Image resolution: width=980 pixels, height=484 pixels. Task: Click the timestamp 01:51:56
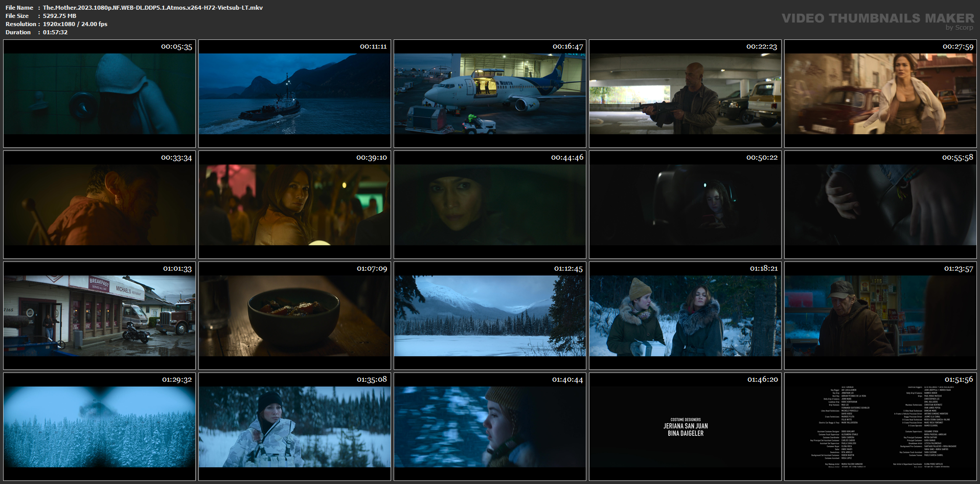(x=959, y=380)
